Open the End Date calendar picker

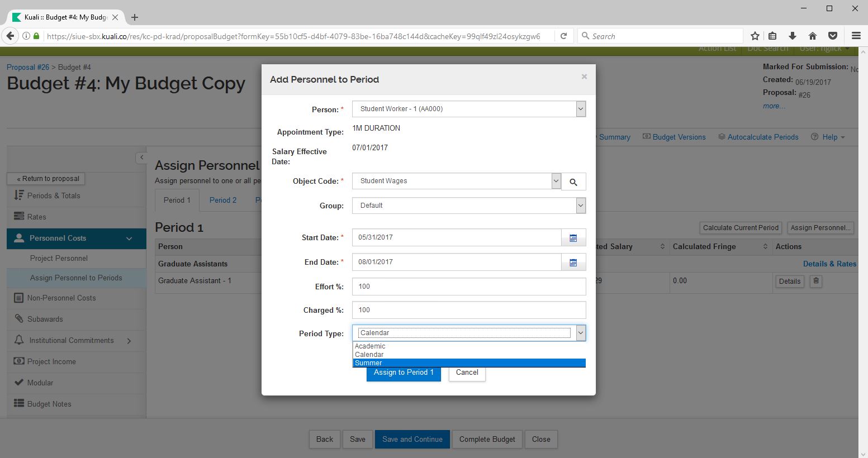(x=573, y=263)
